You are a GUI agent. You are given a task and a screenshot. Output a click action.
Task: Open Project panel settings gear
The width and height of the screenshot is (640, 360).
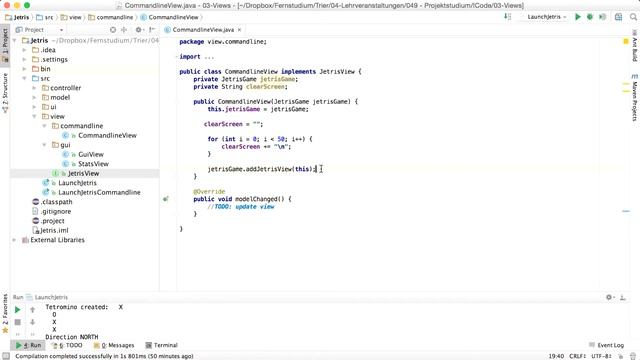pyautogui.click(x=139, y=30)
